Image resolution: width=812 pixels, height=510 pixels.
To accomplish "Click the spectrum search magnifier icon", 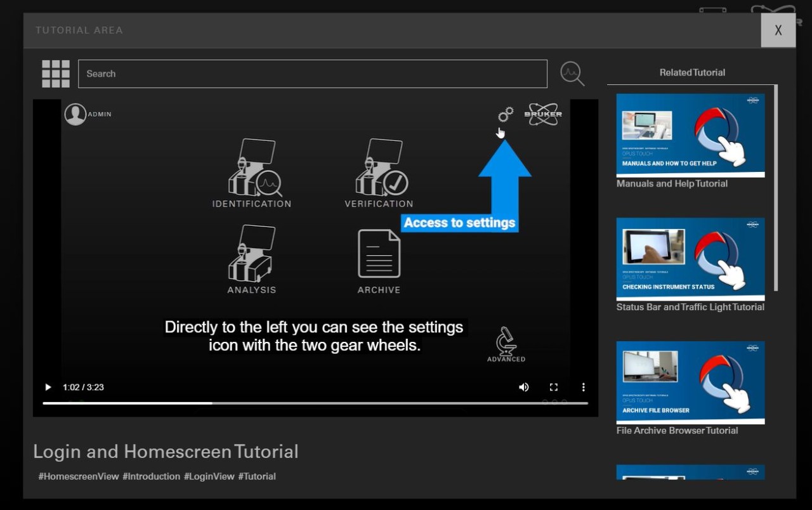I will click(x=572, y=74).
